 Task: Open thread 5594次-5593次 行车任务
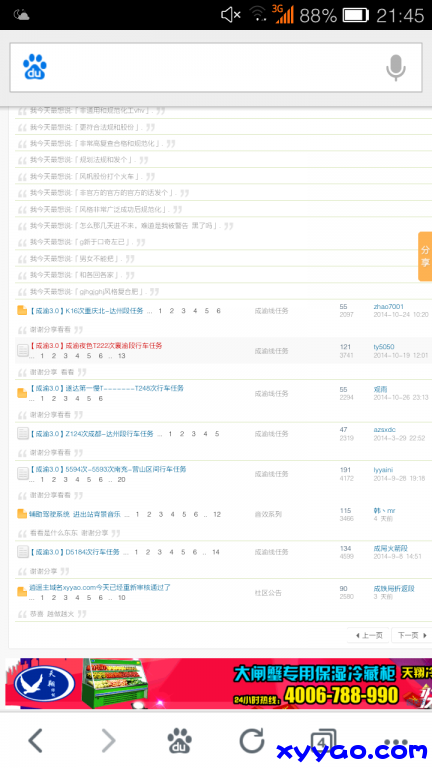coord(108,469)
